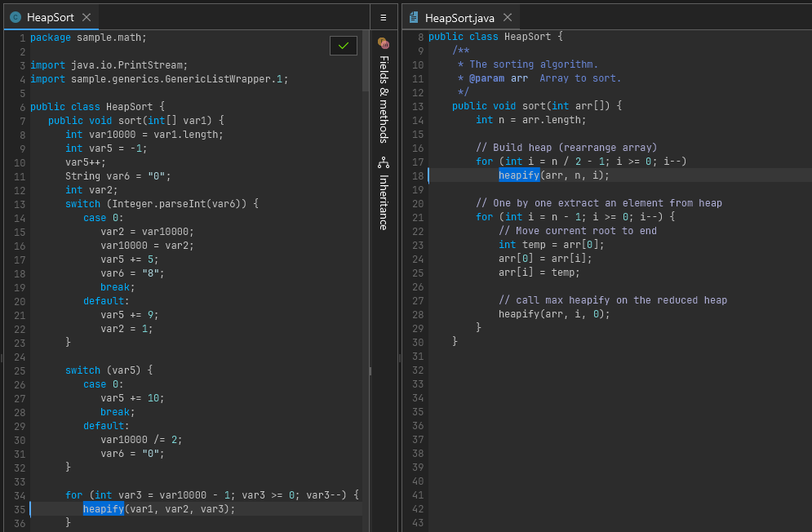
Task: Click 'public void sort(int[] var1)' declaration
Action: (135, 120)
